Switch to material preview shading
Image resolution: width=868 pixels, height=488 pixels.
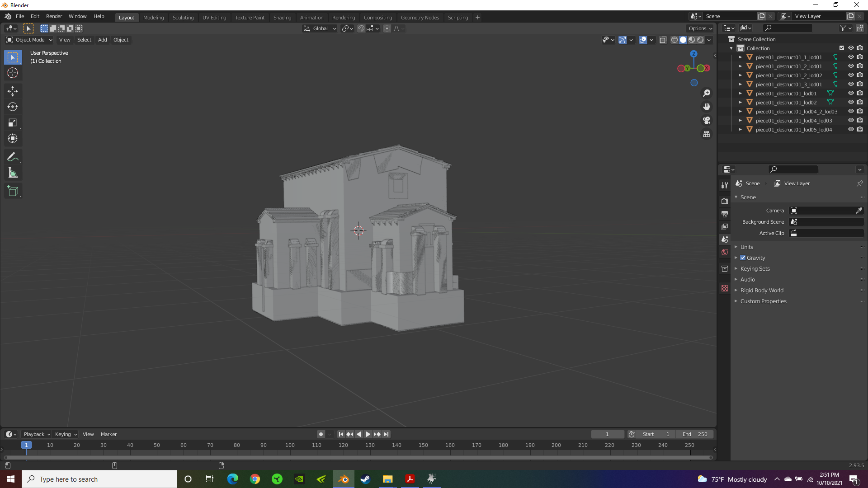click(x=692, y=40)
